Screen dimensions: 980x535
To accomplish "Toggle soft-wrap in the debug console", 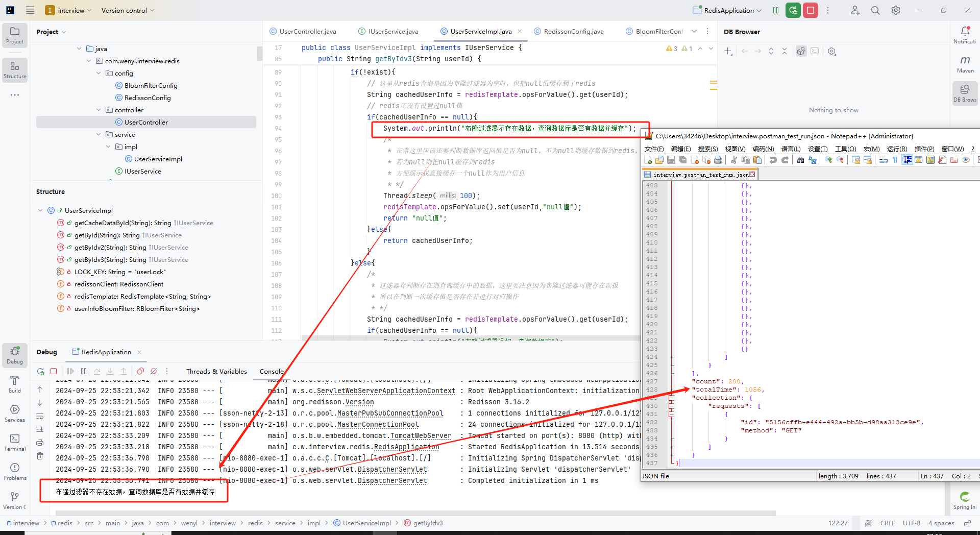I will coord(40,416).
